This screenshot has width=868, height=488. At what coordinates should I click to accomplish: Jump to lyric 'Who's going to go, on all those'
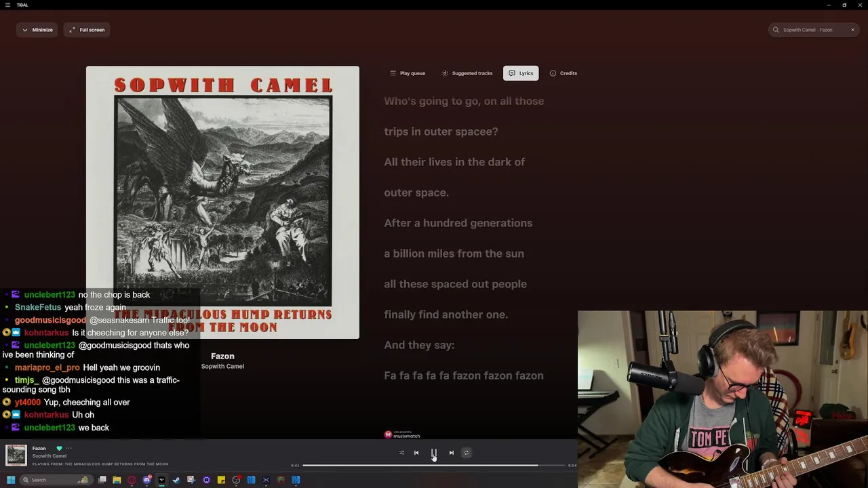pos(464,101)
